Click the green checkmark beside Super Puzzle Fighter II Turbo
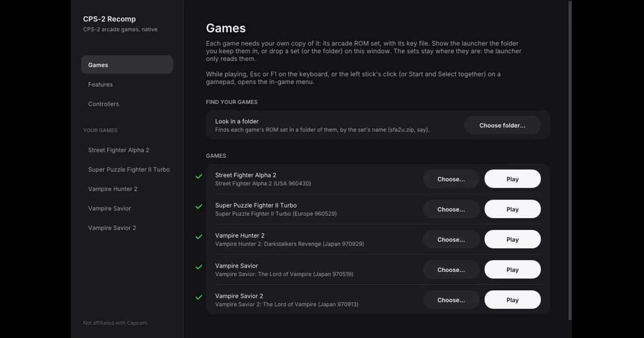Screen dimensions: 644x338 click(199, 207)
